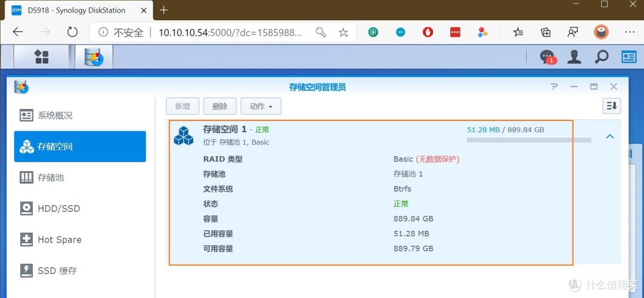Open SSD 缓存 sidebar item
Screen dimensions: 644x298
pyautogui.click(x=80, y=271)
